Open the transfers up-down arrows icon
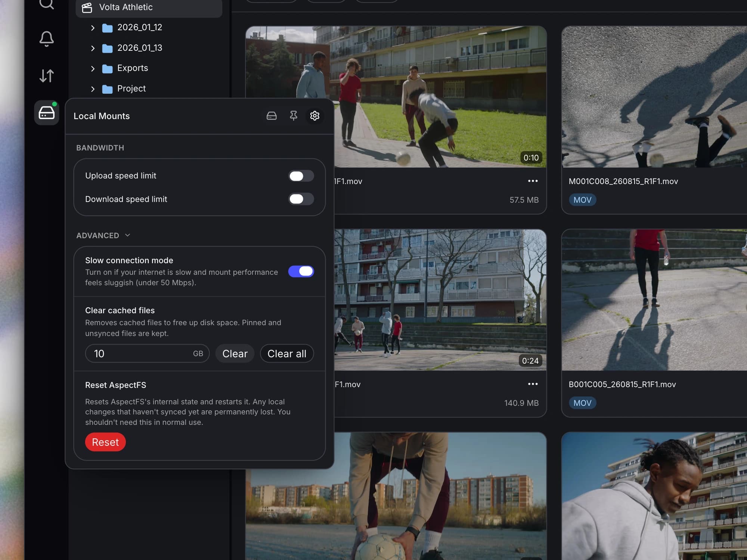 47,76
